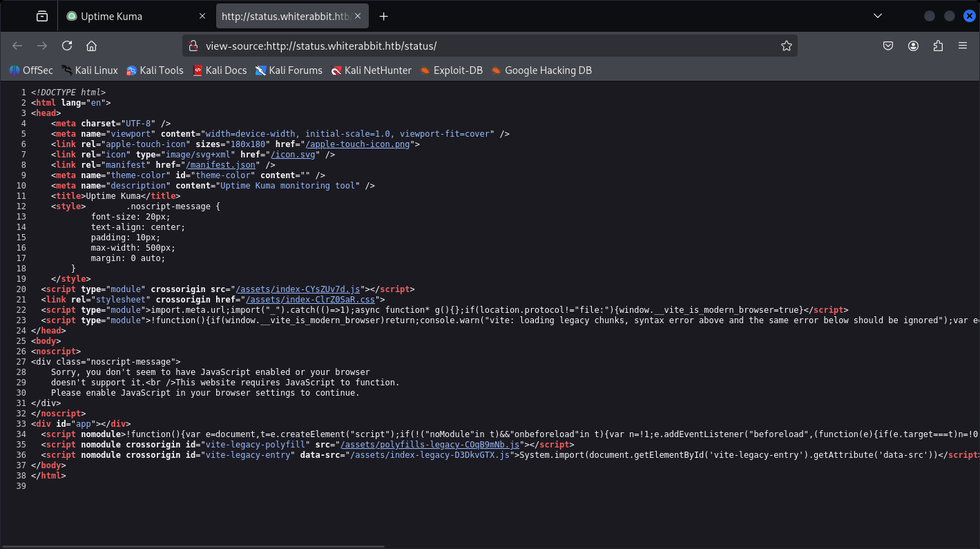Open a new tab
The width and height of the screenshot is (980, 549).
click(384, 16)
